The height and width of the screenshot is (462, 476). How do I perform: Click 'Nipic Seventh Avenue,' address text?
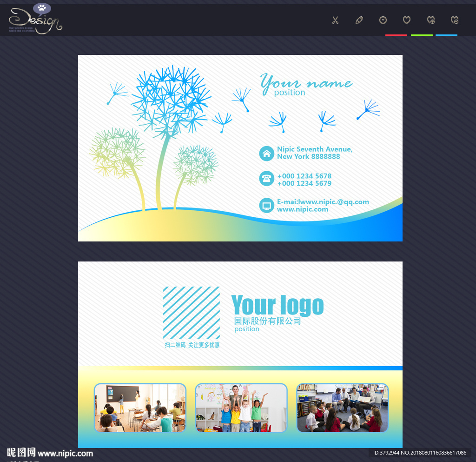(315, 149)
